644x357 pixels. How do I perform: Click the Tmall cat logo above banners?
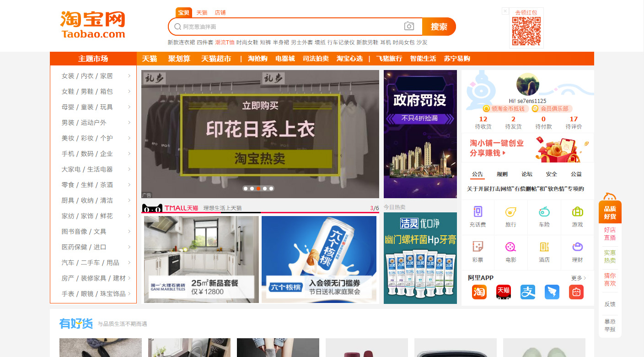[x=152, y=208]
